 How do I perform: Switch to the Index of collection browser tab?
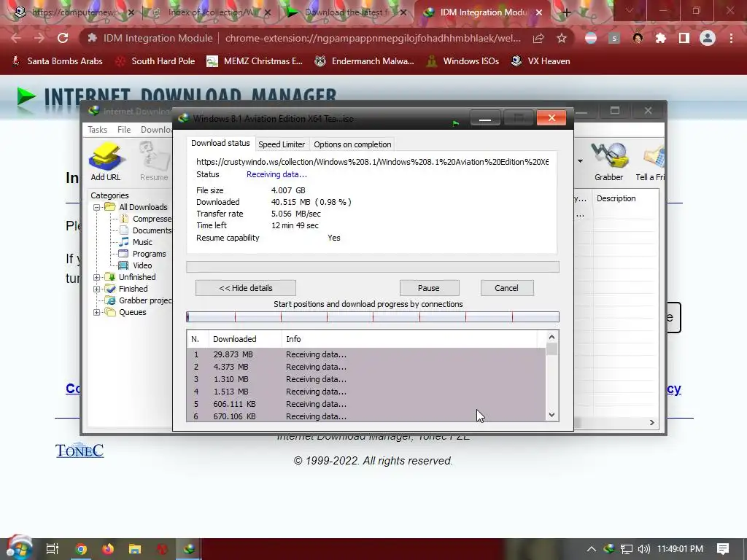tap(212, 12)
